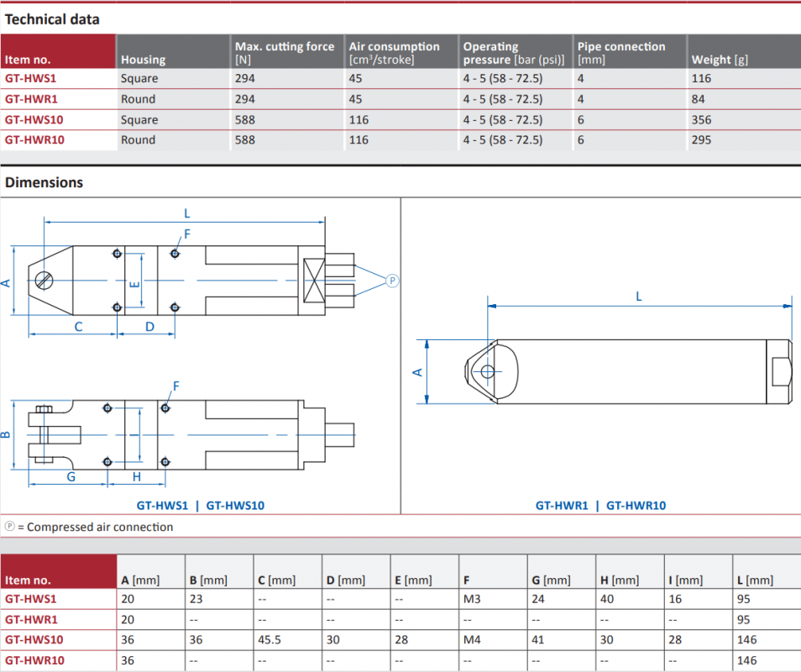Click the GT-HWS10 caption under square drawing
The height and width of the screenshot is (672, 801).
tap(235, 506)
